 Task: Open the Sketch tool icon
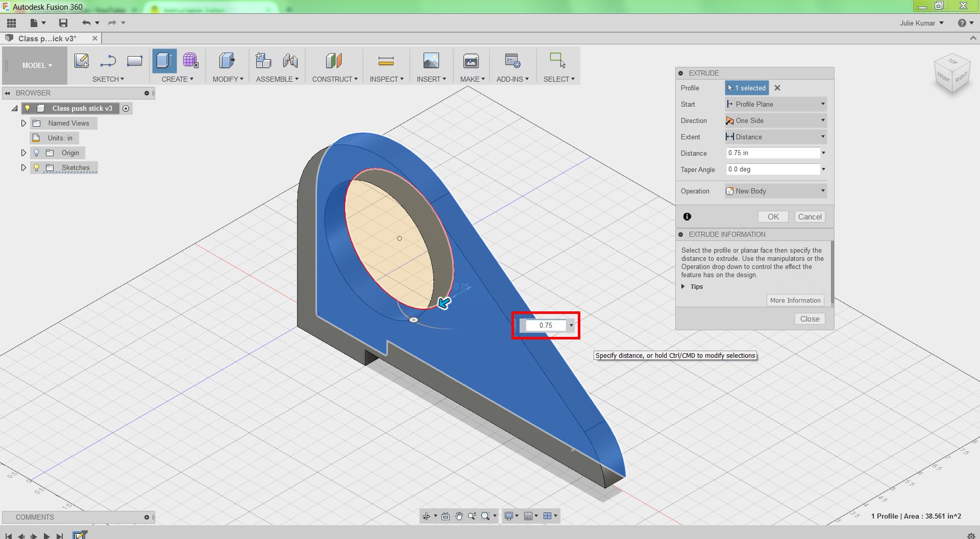click(x=81, y=61)
